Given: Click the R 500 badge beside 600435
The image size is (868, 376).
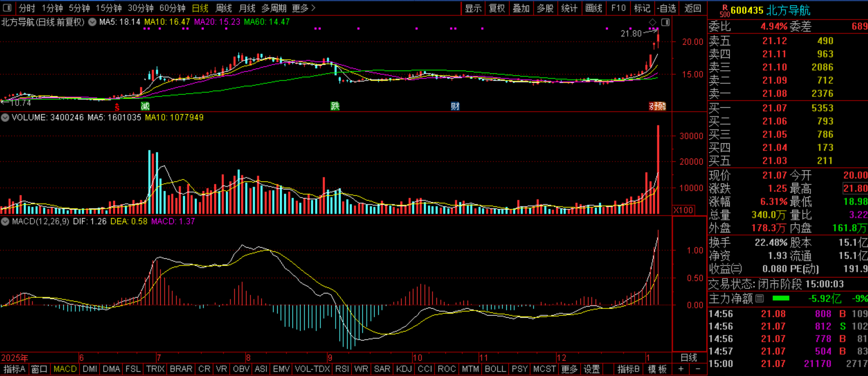Looking at the screenshot, I should [724, 11].
